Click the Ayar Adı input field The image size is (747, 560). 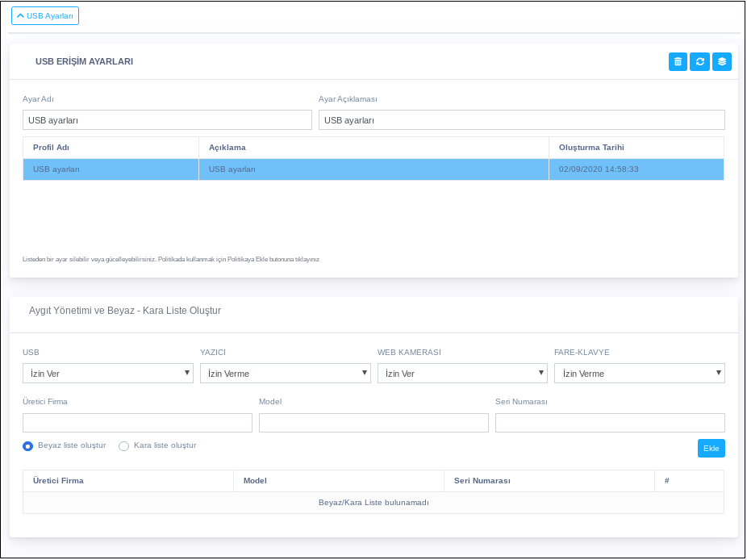[x=167, y=120]
